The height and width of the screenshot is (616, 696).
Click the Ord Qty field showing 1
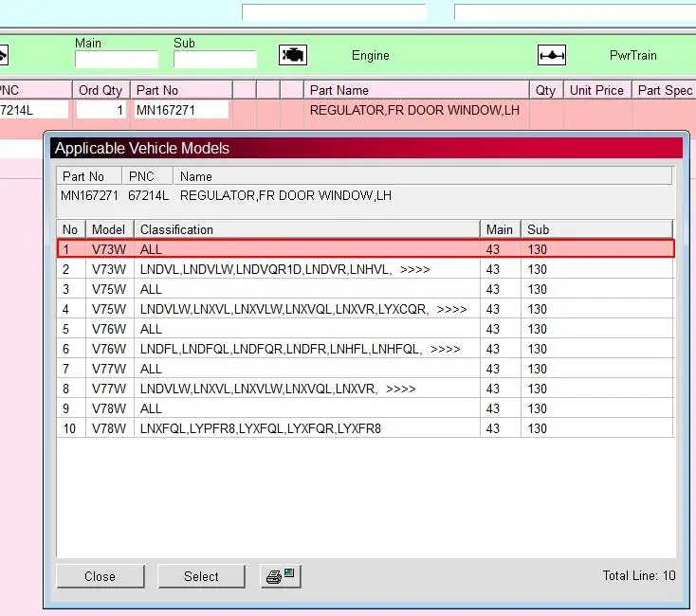101,110
